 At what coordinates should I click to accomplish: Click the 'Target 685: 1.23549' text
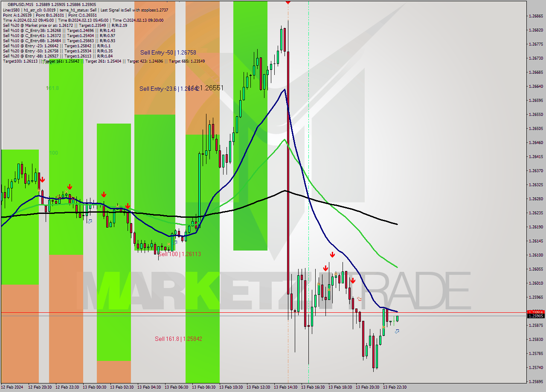click(187, 61)
